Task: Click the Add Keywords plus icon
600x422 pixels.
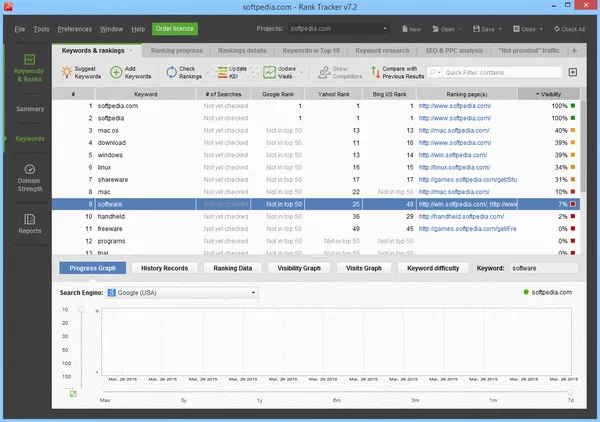Action: click(116, 72)
